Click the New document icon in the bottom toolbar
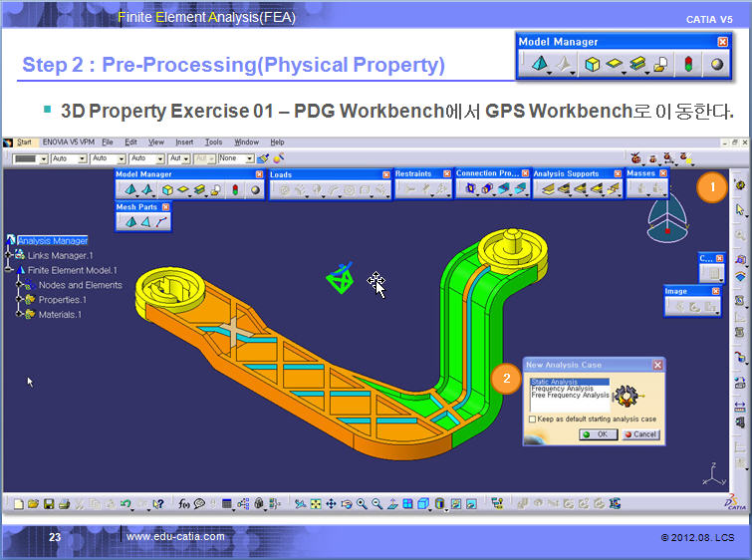The height and width of the screenshot is (560, 752). tap(18, 504)
